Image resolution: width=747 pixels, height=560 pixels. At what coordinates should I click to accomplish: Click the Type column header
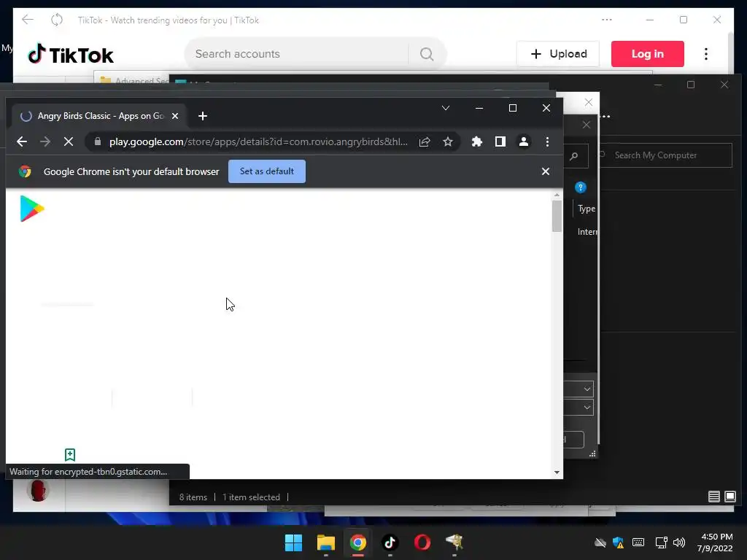[587, 209]
